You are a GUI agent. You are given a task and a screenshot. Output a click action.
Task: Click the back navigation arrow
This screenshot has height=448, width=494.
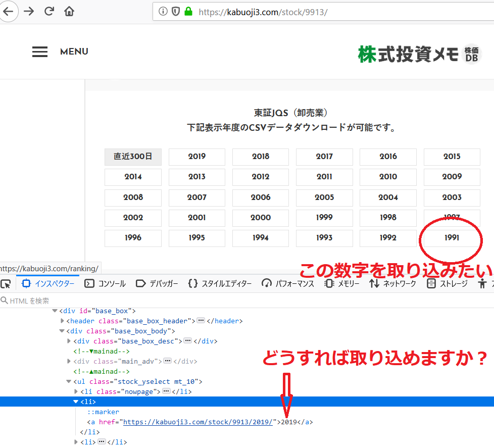pyautogui.click(x=9, y=11)
